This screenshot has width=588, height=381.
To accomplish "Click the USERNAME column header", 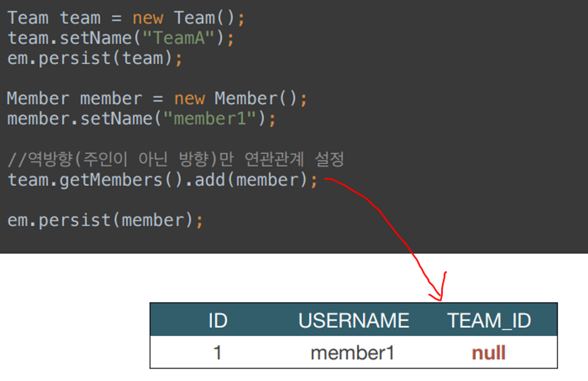I will click(x=354, y=320).
